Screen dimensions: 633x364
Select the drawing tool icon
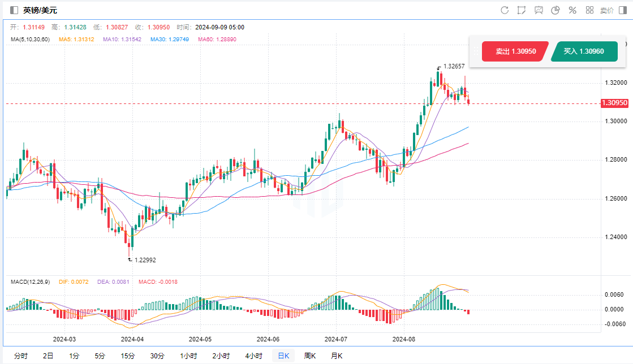(521, 10)
